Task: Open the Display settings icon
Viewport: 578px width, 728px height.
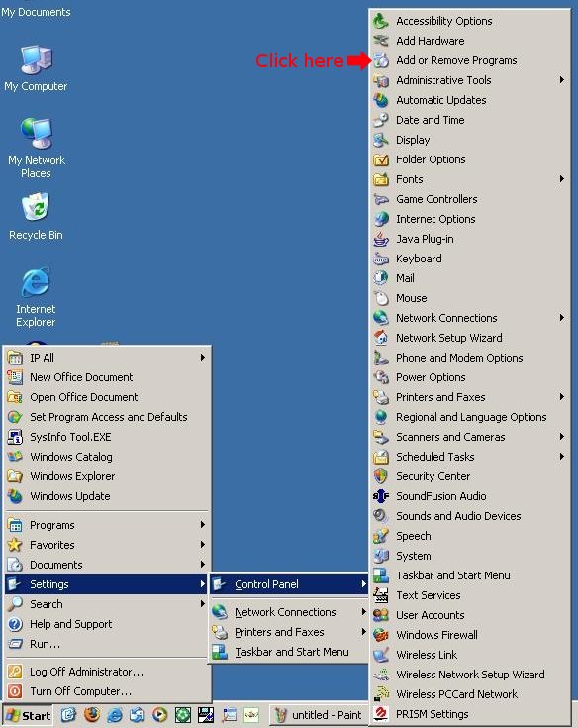Action: tap(381, 140)
